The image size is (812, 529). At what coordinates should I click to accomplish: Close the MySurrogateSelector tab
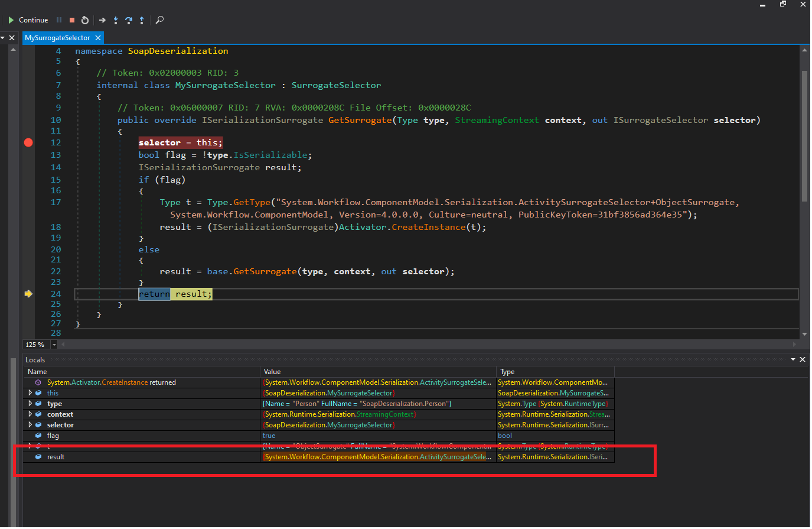(x=98, y=38)
